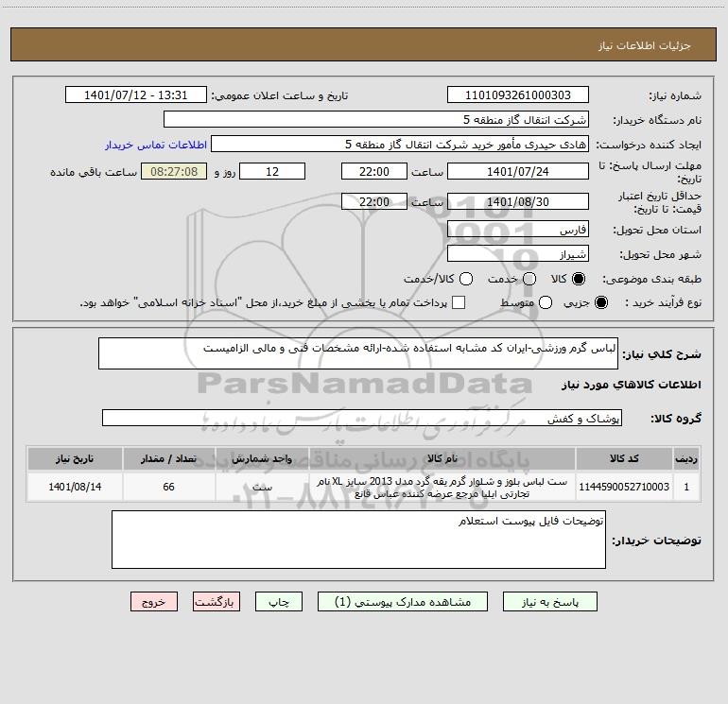Click the کد کالا column header
This screenshot has height=704, width=728.
[624, 458]
